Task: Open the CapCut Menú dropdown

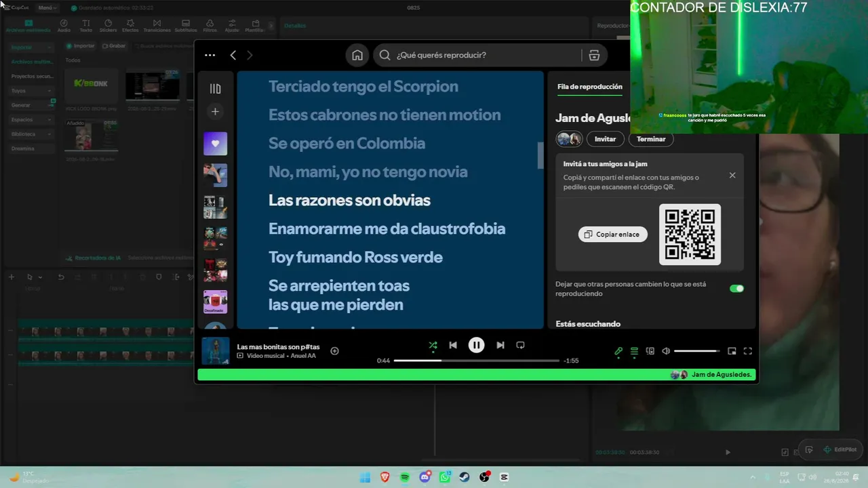Action: coord(47,7)
